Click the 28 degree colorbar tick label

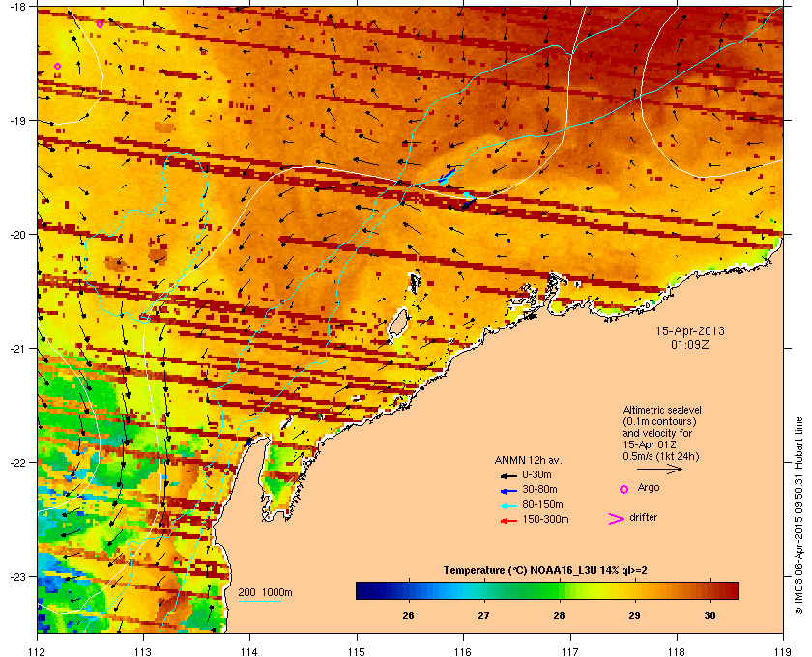click(559, 615)
